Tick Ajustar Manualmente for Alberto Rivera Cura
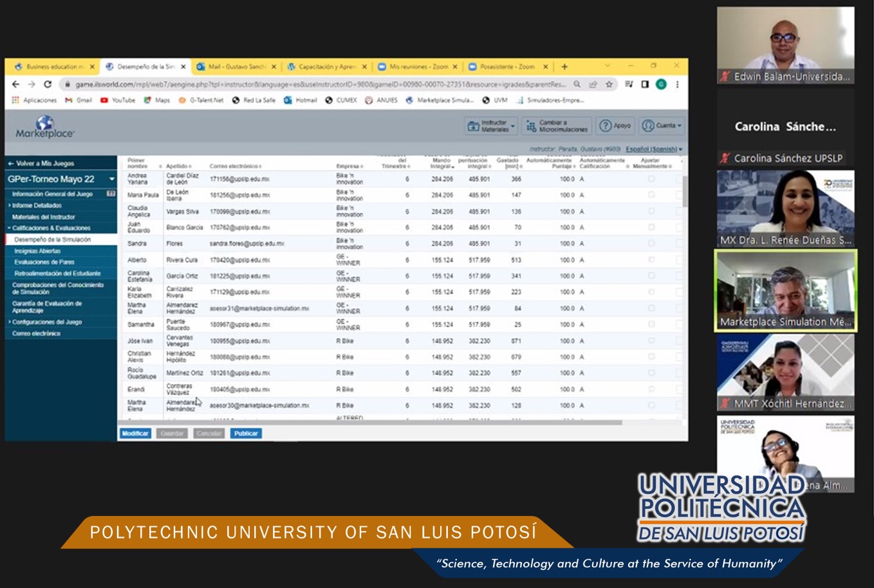The height and width of the screenshot is (588, 874). pos(651,260)
